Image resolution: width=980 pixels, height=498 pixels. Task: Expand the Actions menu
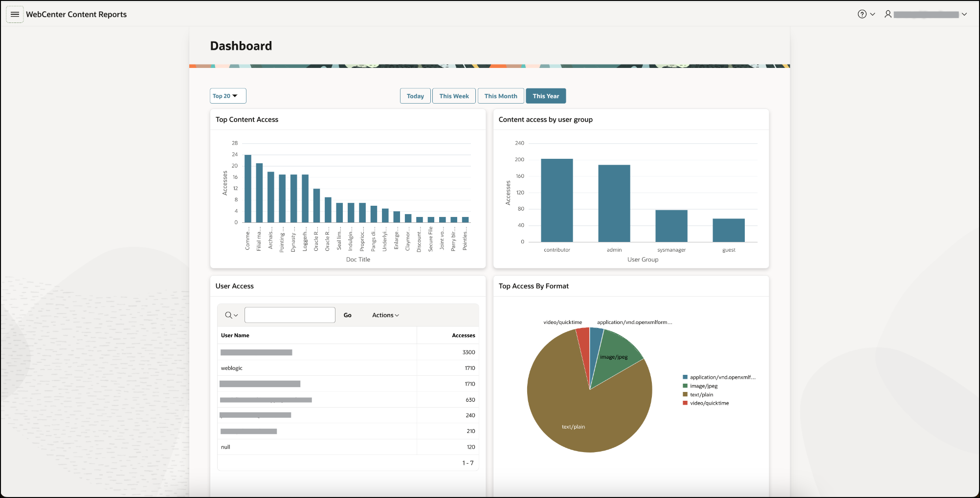click(x=385, y=315)
